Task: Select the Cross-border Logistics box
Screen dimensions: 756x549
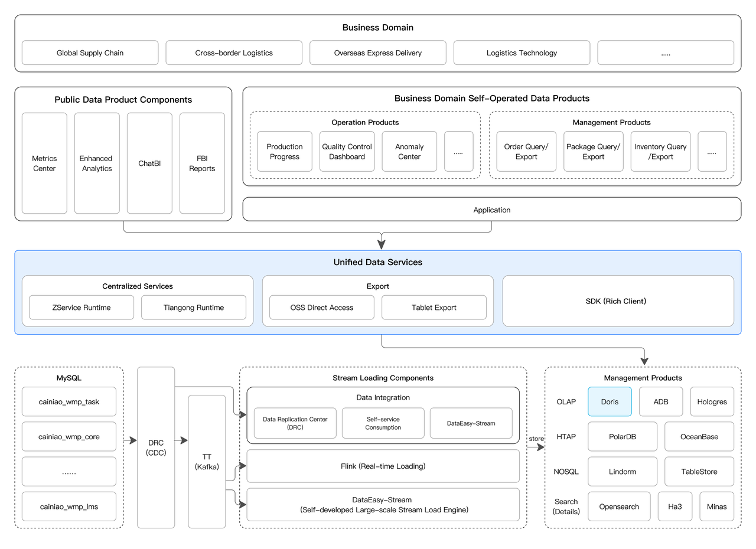Action: coord(234,53)
